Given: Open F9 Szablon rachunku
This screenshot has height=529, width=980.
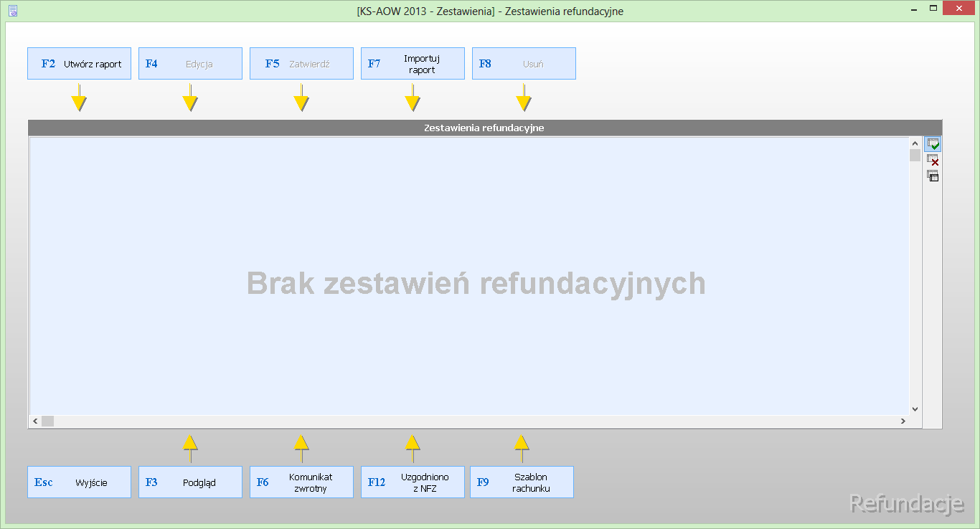Looking at the screenshot, I should tap(522, 482).
